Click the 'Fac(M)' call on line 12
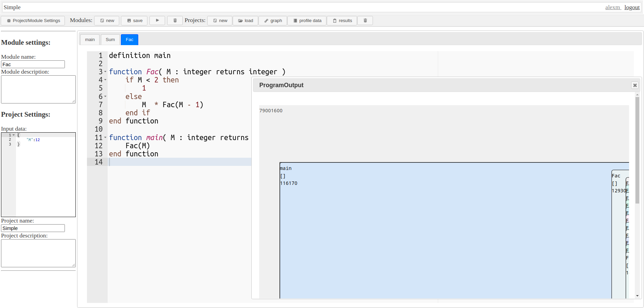The width and height of the screenshot is (644, 308). click(x=138, y=146)
